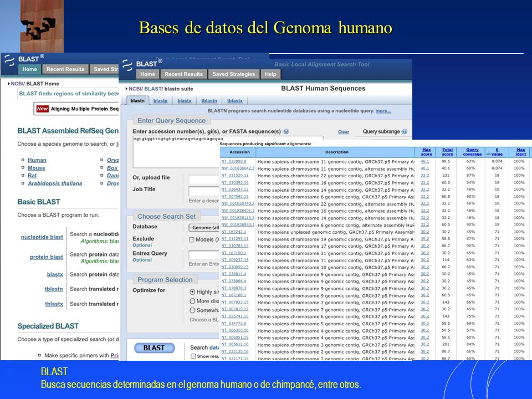Viewport: 532px width, 399px height.
Task: Select the Highly similar radio option
Action: (x=192, y=292)
